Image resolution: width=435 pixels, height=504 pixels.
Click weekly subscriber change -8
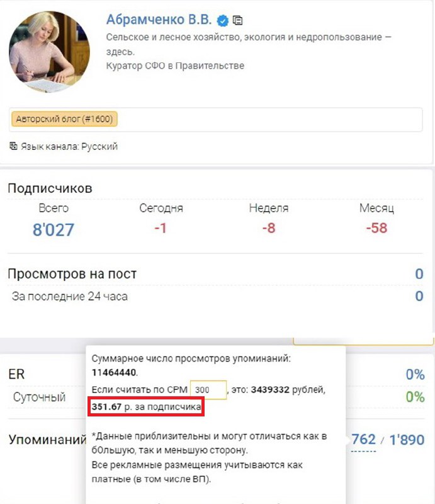(269, 228)
